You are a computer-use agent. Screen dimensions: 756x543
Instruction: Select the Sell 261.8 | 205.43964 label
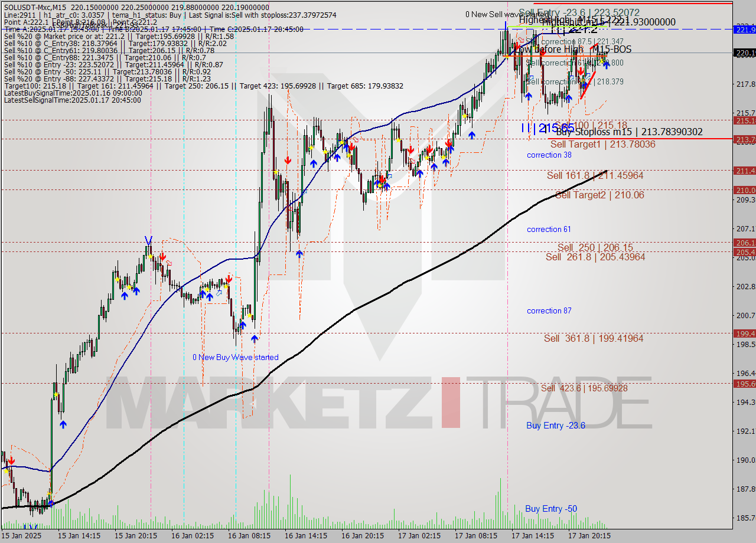click(x=595, y=257)
